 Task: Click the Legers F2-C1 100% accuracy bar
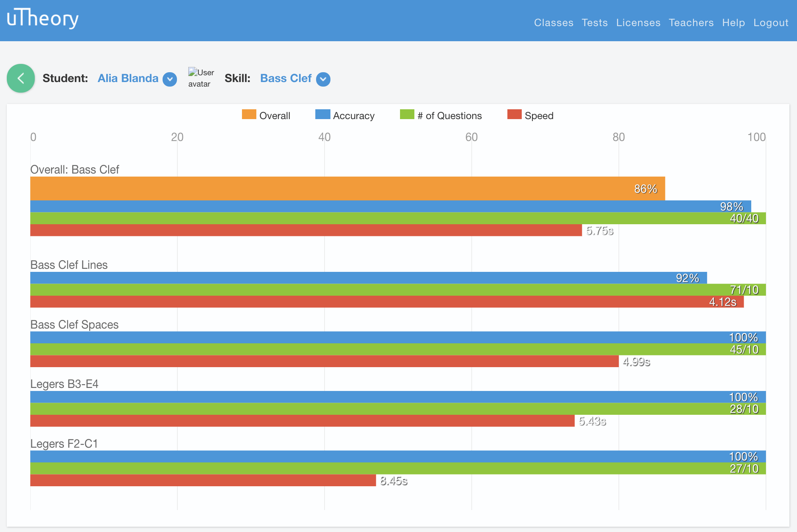(x=398, y=456)
